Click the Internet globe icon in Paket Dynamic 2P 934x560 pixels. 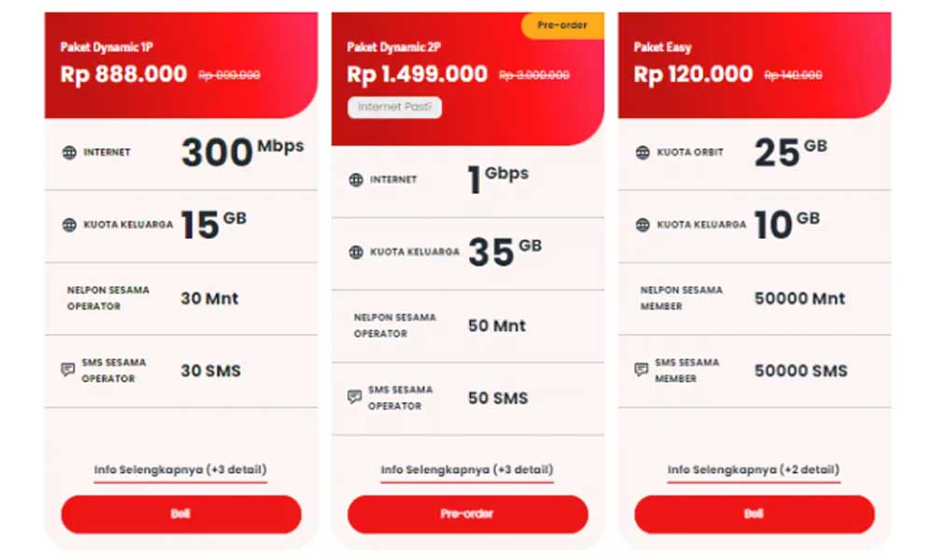point(356,180)
